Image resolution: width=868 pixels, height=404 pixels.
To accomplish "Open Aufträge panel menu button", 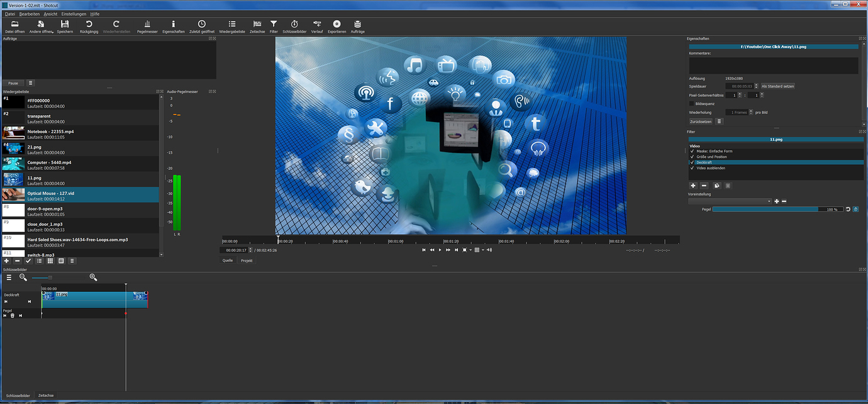I will 30,83.
